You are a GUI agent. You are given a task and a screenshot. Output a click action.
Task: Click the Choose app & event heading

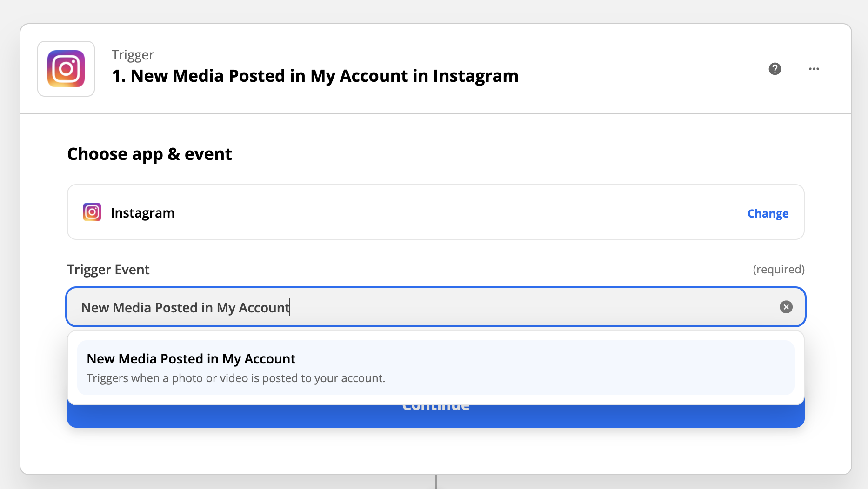(x=149, y=154)
